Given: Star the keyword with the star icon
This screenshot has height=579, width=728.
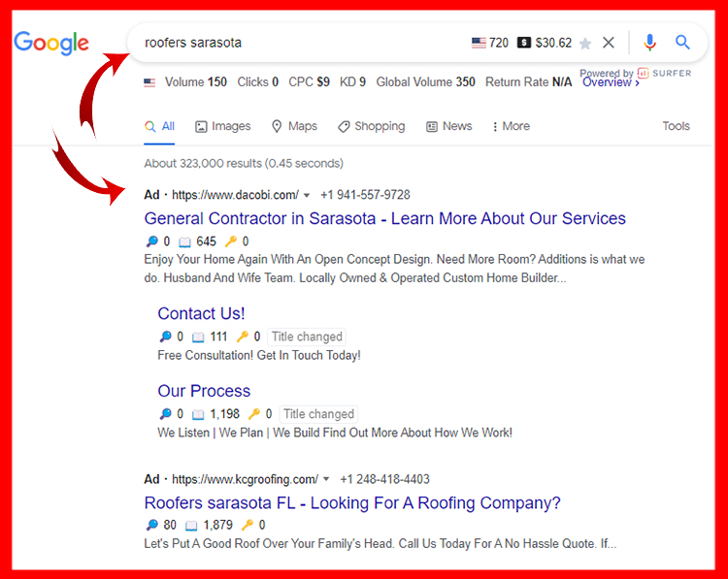Looking at the screenshot, I should [585, 43].
